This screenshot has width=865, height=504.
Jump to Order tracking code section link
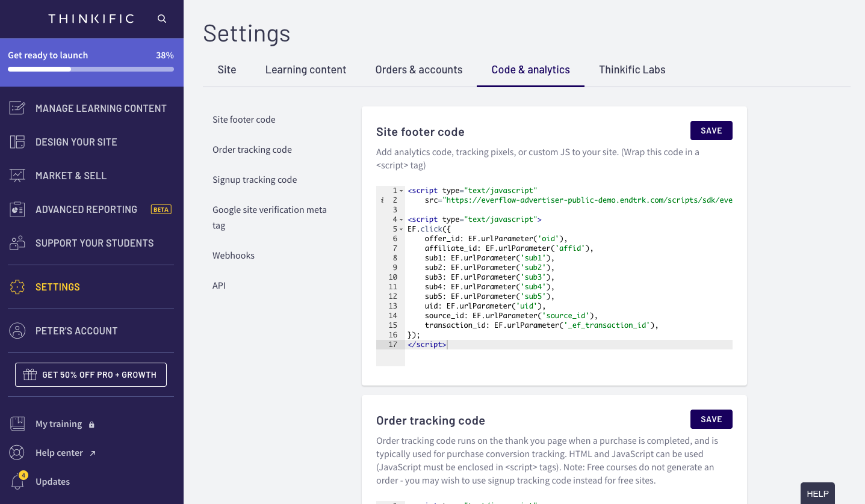(252, 150)
